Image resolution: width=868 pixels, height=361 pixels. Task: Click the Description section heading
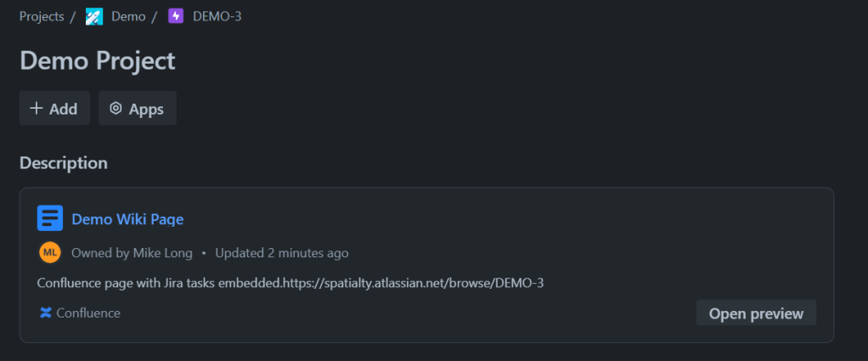click(x=64, y=162)
